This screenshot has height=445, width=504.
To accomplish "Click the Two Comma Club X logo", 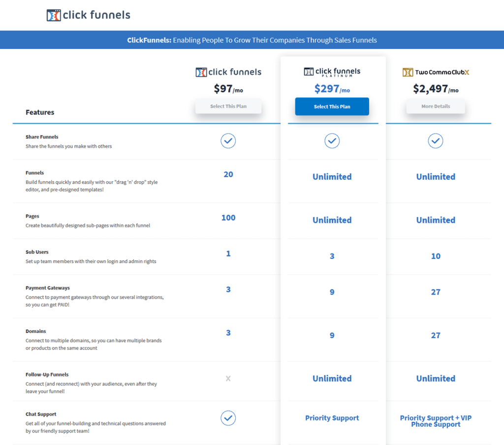I will [436, 72].
